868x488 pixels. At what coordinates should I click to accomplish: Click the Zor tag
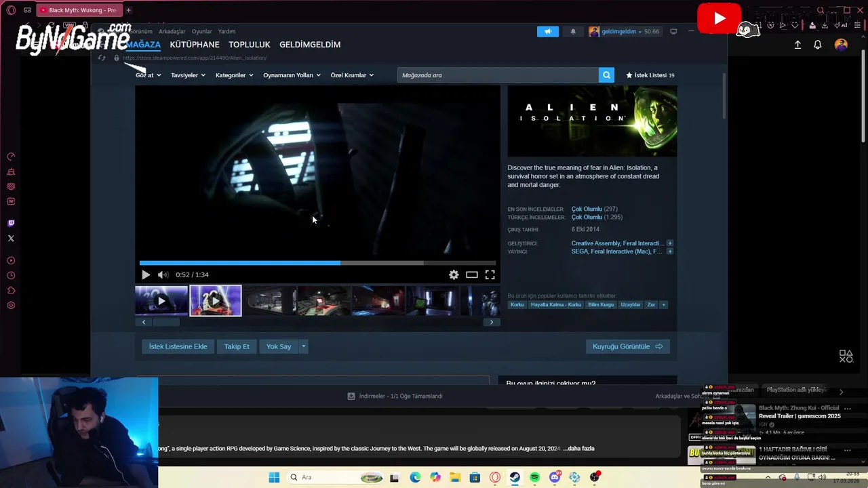(x=652, y=304)
